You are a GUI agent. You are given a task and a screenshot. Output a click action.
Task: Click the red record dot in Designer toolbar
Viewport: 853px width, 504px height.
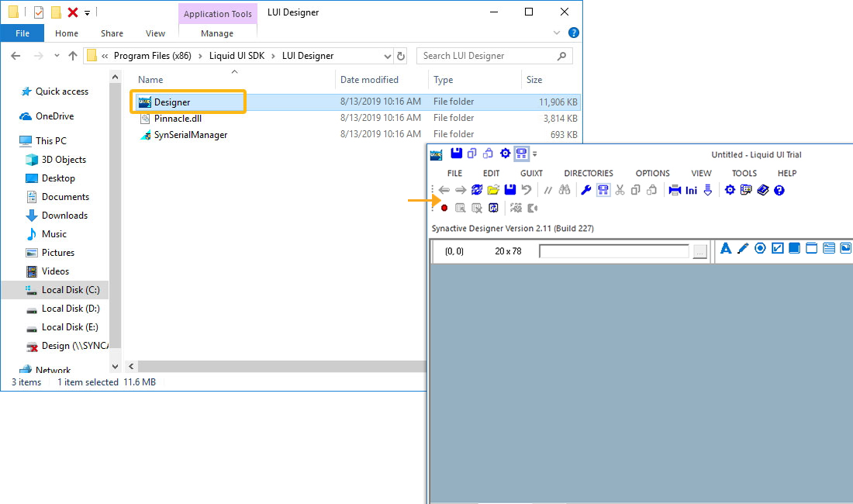point(444,209)
